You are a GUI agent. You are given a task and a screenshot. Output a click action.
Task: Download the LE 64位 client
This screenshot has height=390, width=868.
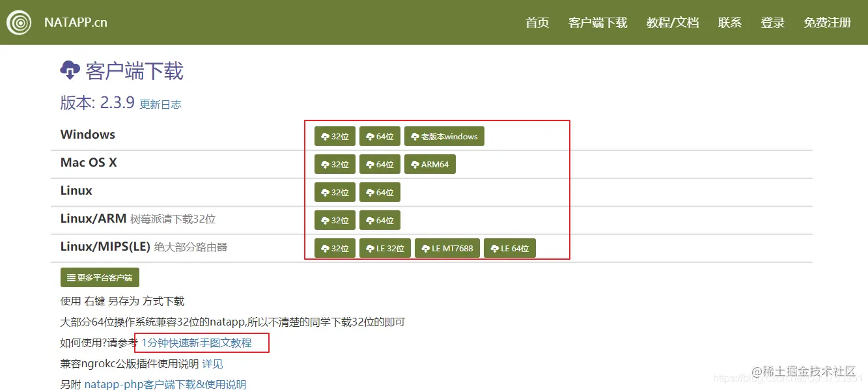click(509, 248)
